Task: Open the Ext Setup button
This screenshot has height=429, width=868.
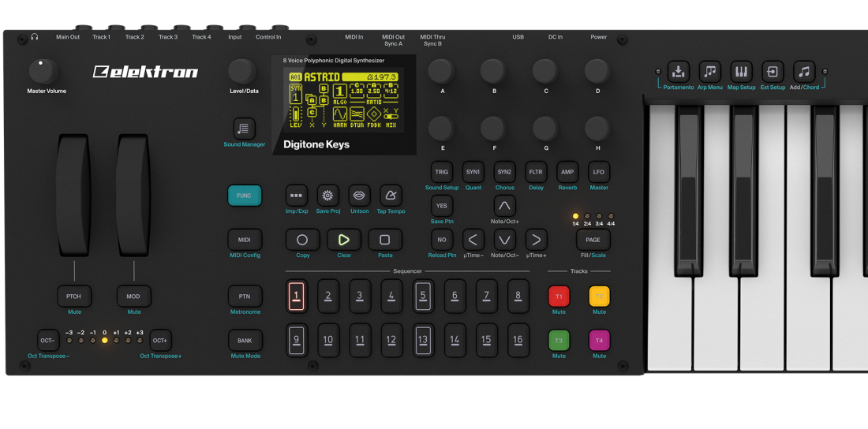Action: [773, 72]
